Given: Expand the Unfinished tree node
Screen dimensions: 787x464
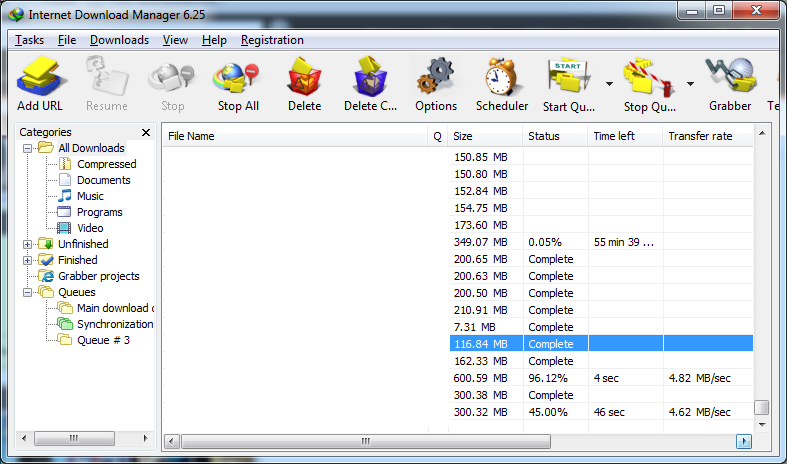Looking at the screenshot, I should coord(28,245).
